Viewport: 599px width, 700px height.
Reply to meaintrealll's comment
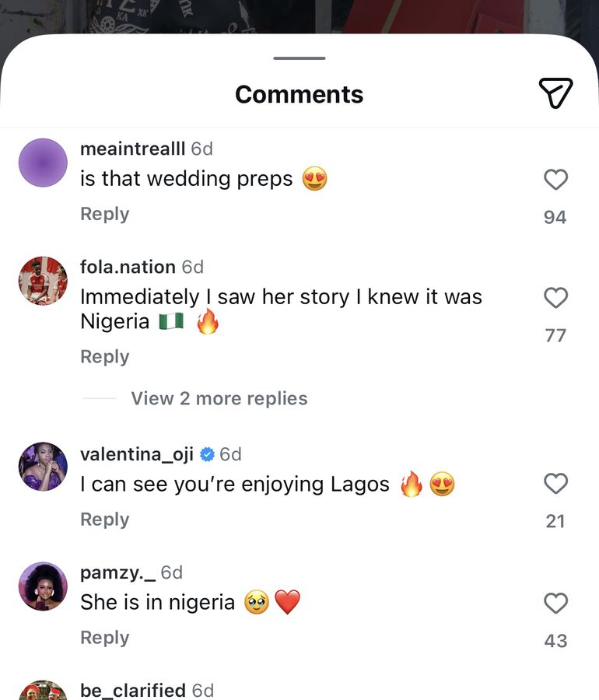click(x=104, y=214)
